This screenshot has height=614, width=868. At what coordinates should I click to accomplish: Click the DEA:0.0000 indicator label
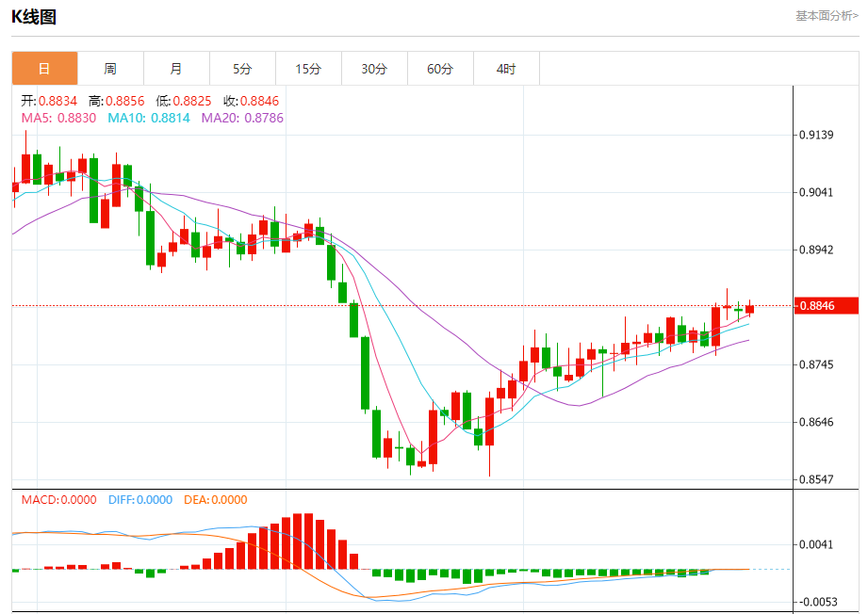[215, 499]
